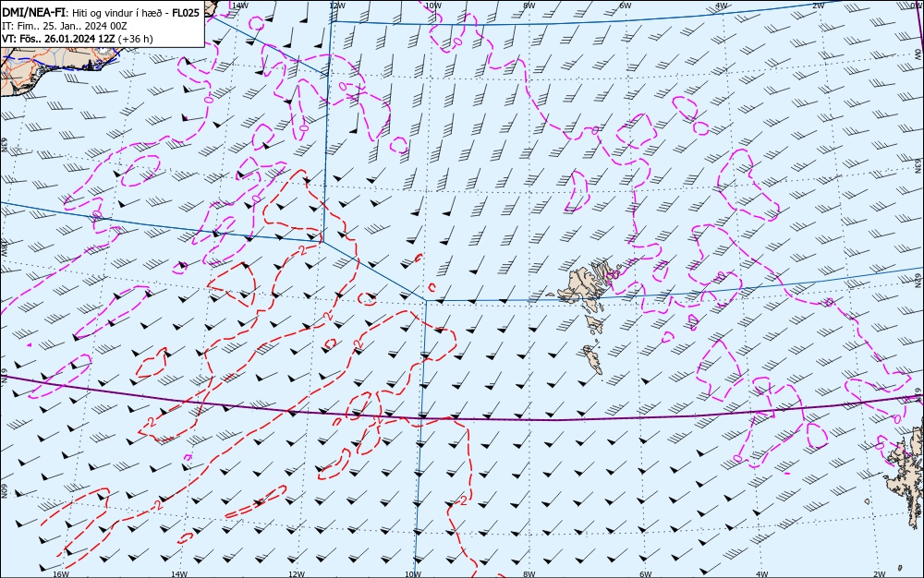Click 'Hiti og vindur í hæð' heading
924x578 pixels.
point(119,13)
